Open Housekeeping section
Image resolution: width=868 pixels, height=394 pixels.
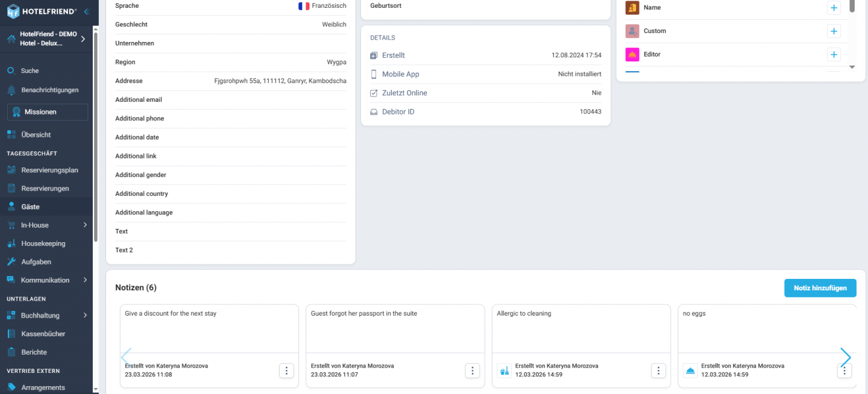coord(43,243)
